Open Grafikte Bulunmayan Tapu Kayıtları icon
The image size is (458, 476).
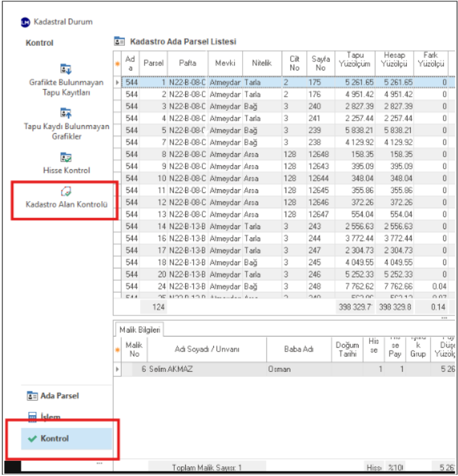66,69
